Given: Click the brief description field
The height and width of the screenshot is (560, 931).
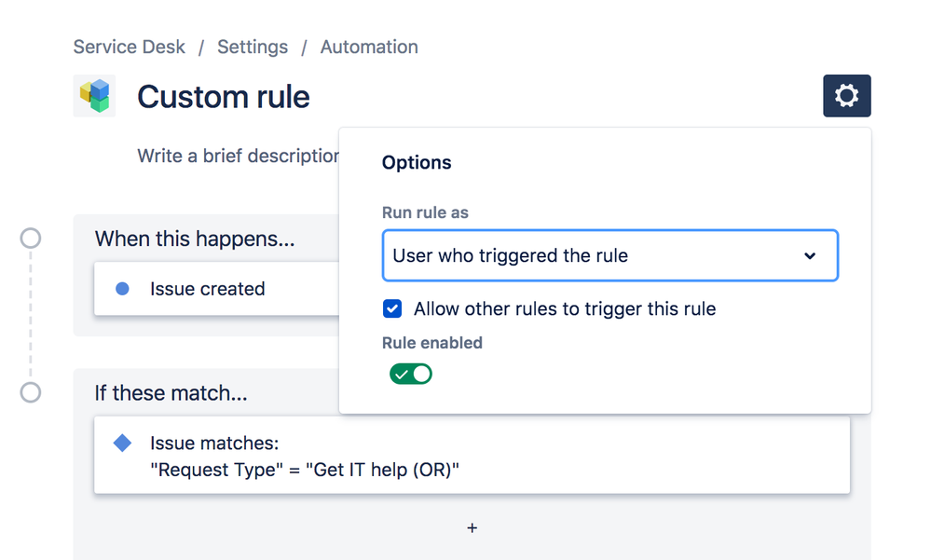Looking at the screenshot, I should [238, 156].
